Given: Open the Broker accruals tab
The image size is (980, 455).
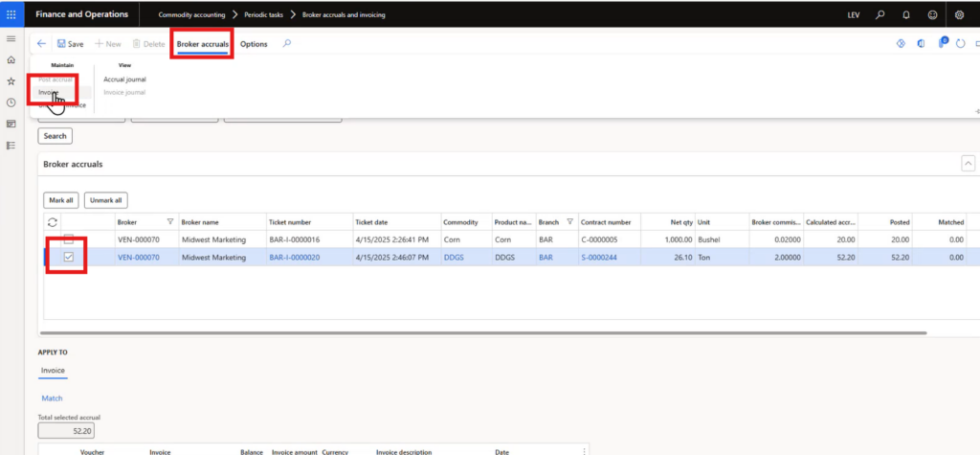Looking at the screenshot, I should [203, 44].
